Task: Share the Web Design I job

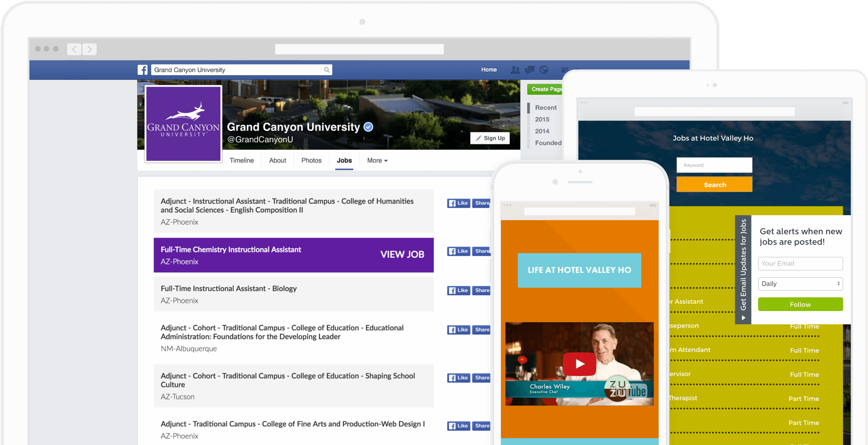Action: (481, 426)
